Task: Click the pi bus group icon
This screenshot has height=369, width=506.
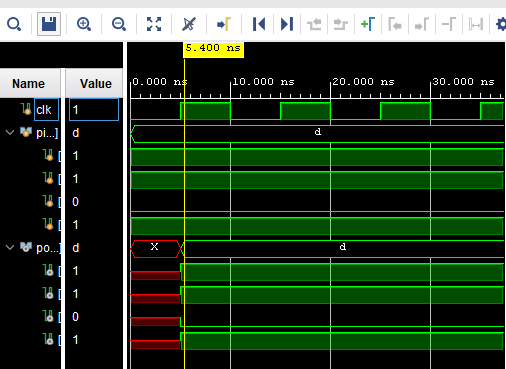Action: coord(26,132)
